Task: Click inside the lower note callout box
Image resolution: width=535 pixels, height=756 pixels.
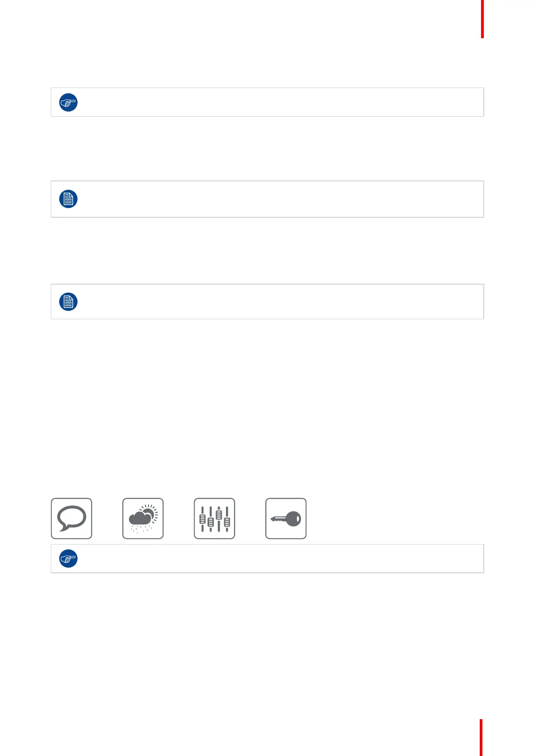Action: click(x=267, y=302)
